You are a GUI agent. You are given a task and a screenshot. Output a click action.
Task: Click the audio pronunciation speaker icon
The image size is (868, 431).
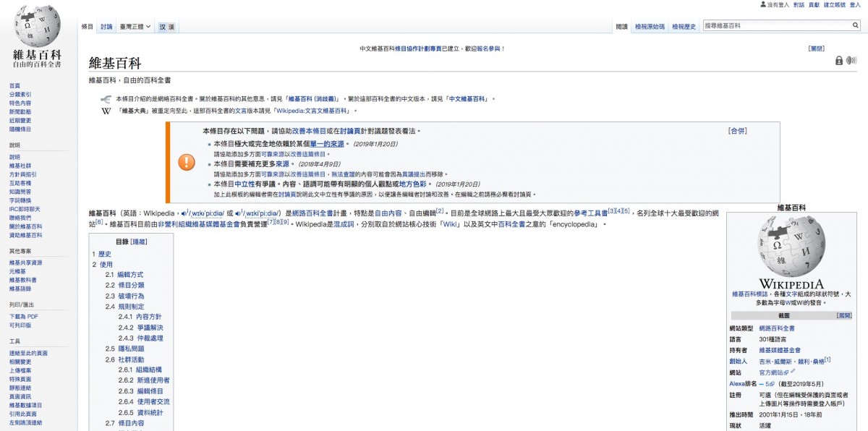pos(851,61)
